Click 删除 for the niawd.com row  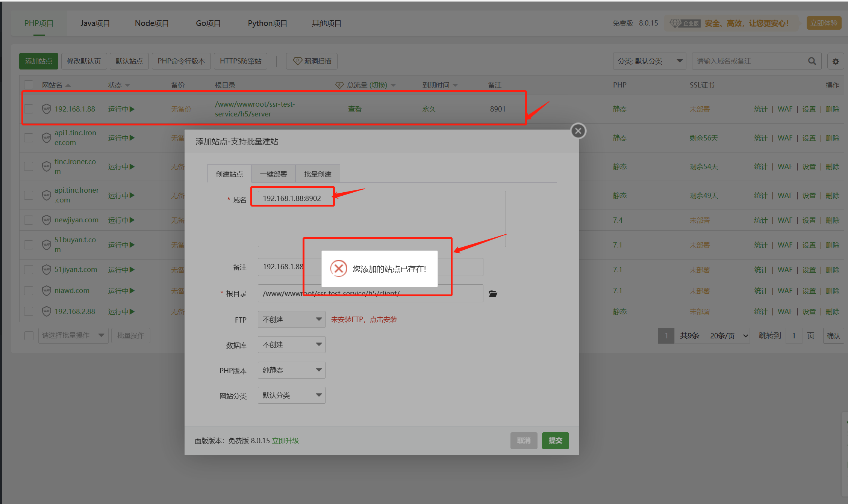tap(833, 291)
